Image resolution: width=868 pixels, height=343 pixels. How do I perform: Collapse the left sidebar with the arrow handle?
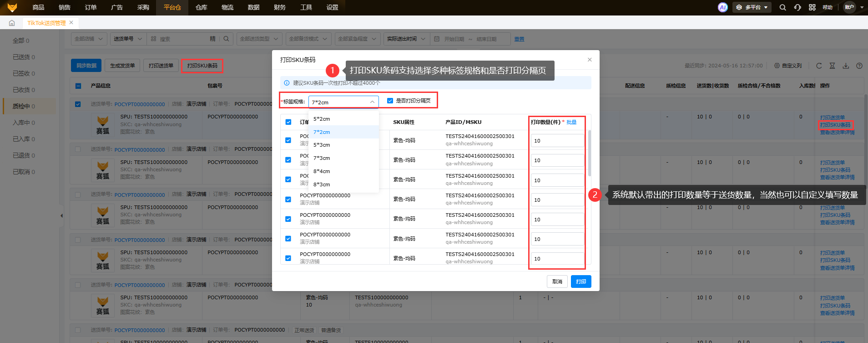pos(61,215)
